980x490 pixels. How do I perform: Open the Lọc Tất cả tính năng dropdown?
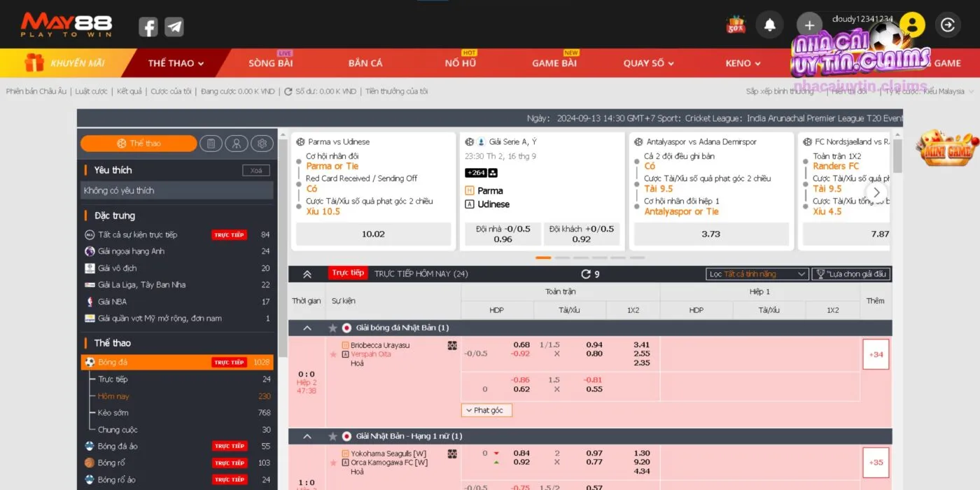pyautogui.click(x=757, y=274)
